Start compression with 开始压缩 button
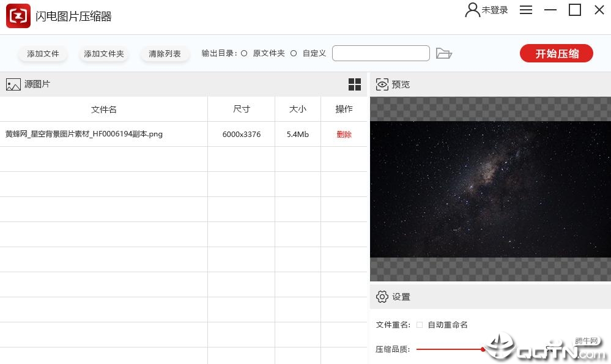The image size is (611, 364). (x=557, y=53)
